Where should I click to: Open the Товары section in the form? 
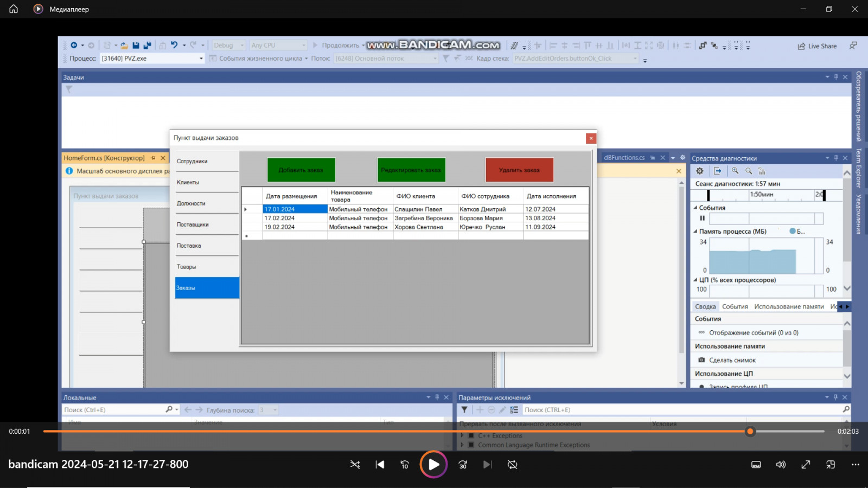tap(207, 267)
